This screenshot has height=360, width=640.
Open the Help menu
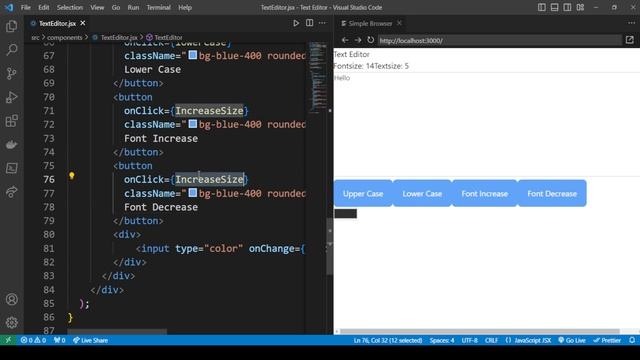pos(185,7)
